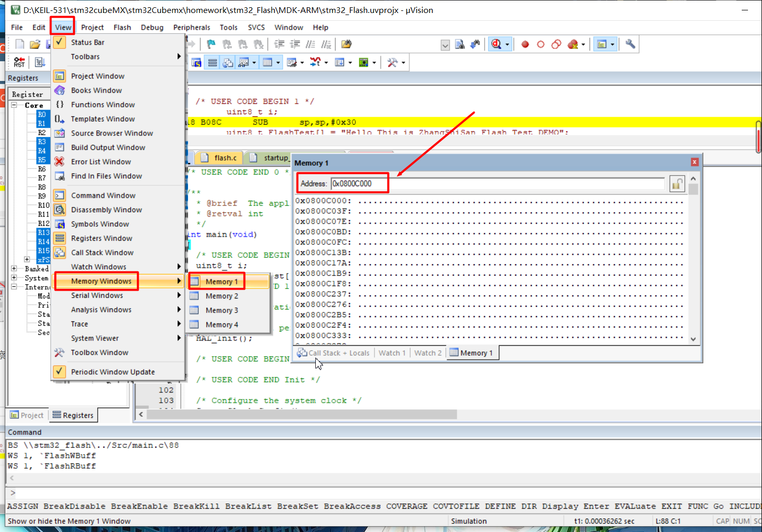Switch to the Project panel tab
The width and height of the screenshot is (762, 532).
(x=26, y=415)
